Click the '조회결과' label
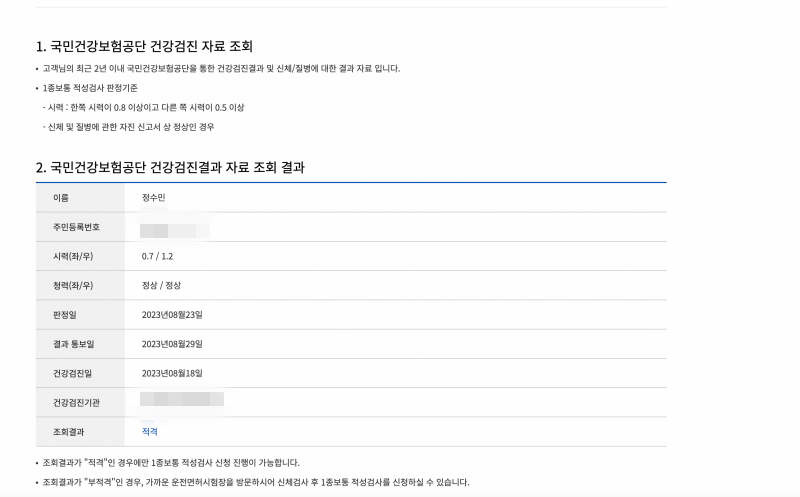 tap(68, 432)
